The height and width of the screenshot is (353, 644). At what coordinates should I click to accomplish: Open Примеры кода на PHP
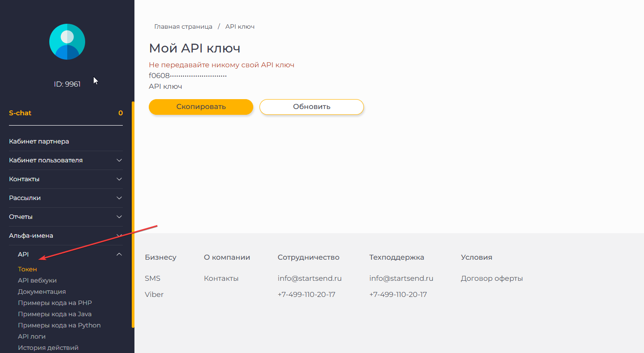point(55,303)
